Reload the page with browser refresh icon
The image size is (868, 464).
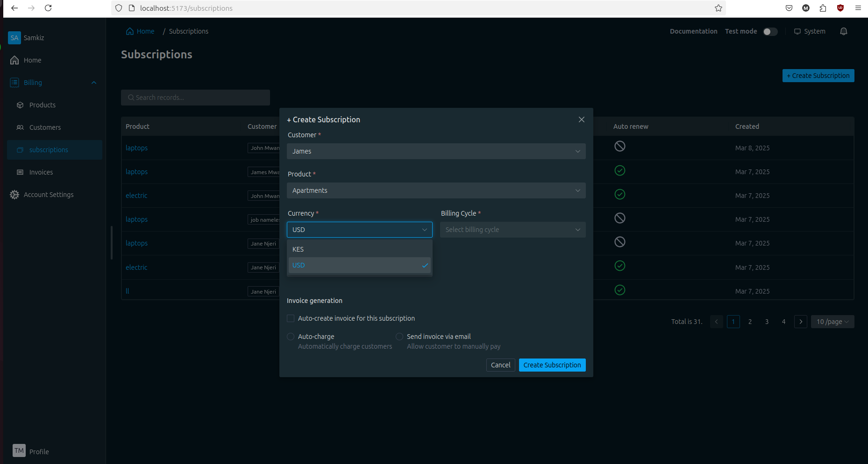(x=48, y=8)
